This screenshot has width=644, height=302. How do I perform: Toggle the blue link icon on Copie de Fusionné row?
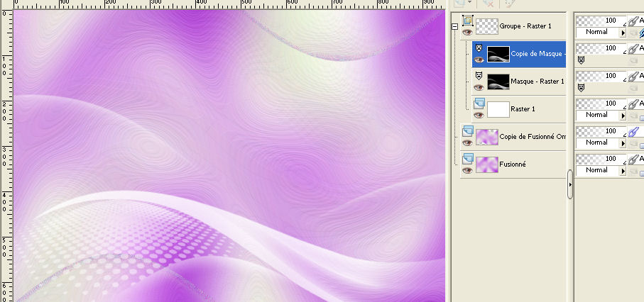coord(633,131)
